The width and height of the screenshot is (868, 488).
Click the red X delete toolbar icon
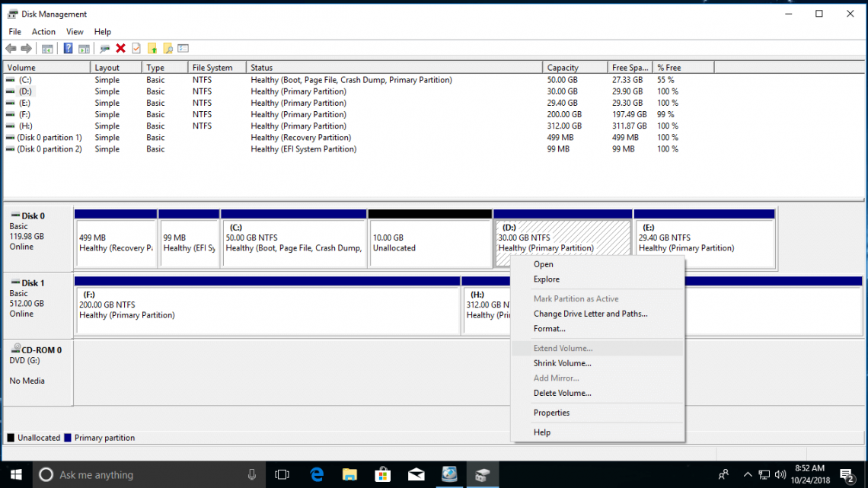[x=121, y=48]
